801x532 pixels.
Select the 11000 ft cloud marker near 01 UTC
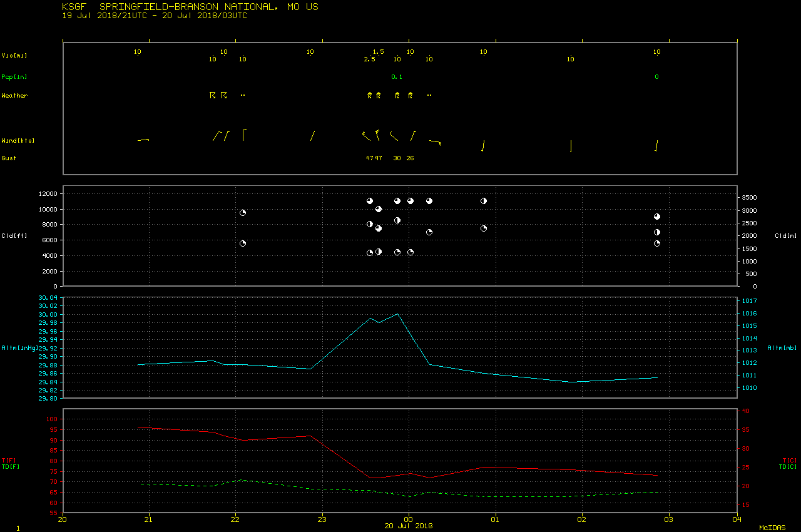coord(484,201)
